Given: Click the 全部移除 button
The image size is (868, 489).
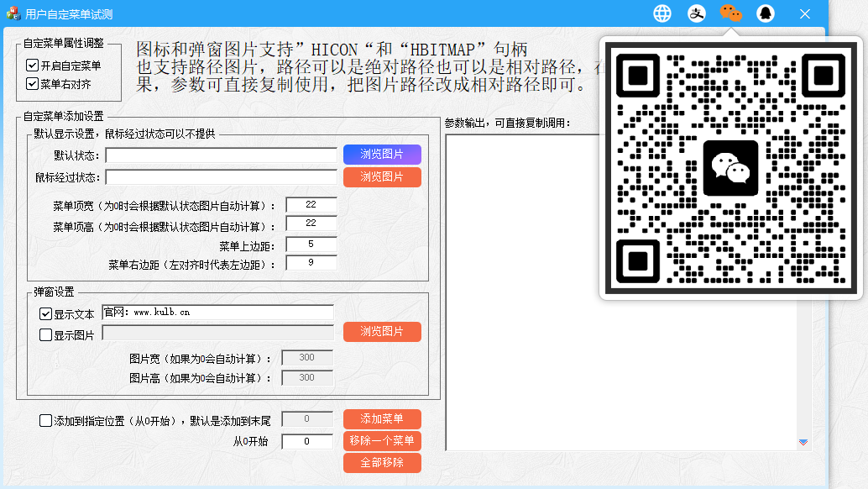Looking at the screenshot, I should (x=382, y=463).
